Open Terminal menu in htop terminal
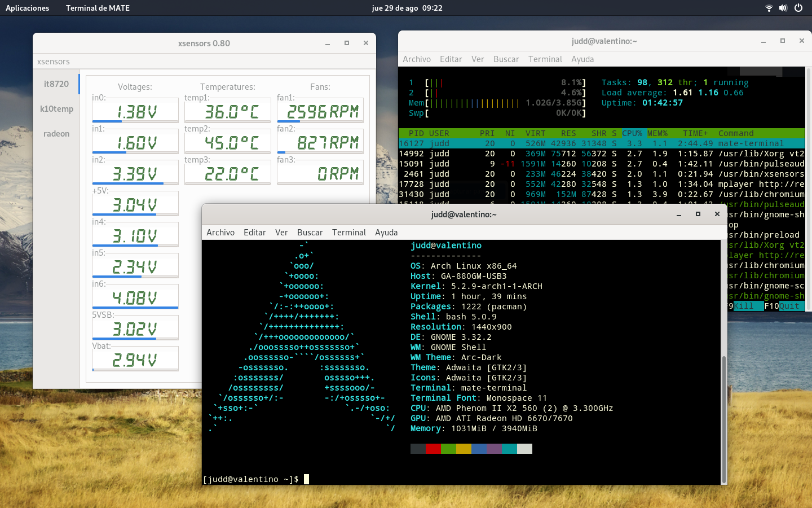 pyautogui.click(x=545, y=59)
